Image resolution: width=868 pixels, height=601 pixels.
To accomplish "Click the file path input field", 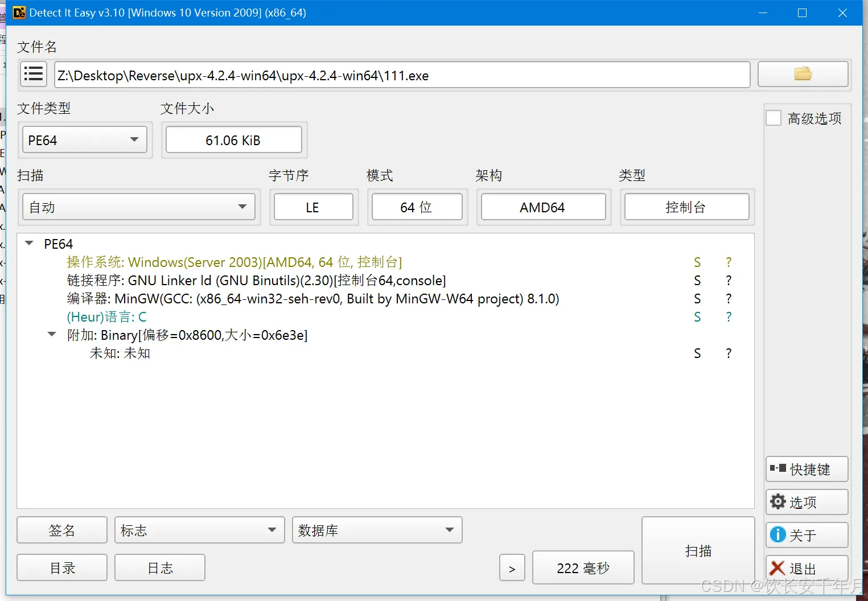I will coord(402,75).
